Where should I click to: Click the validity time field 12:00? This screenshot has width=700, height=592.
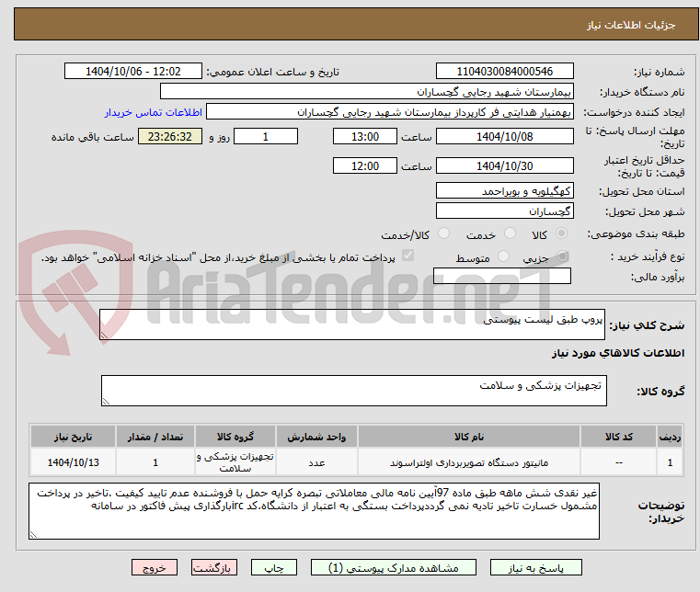point(365,165)
